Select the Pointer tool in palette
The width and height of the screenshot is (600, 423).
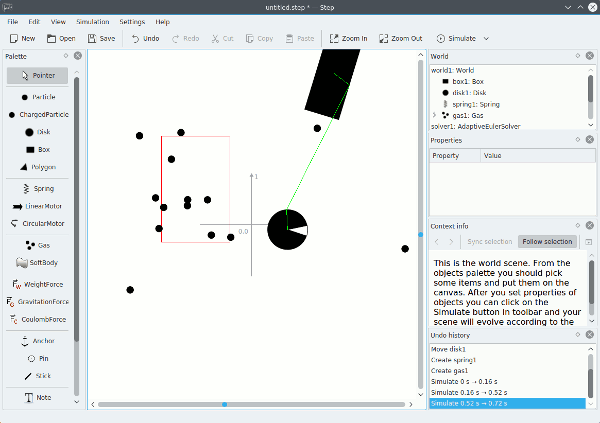[x=37, y=75]
